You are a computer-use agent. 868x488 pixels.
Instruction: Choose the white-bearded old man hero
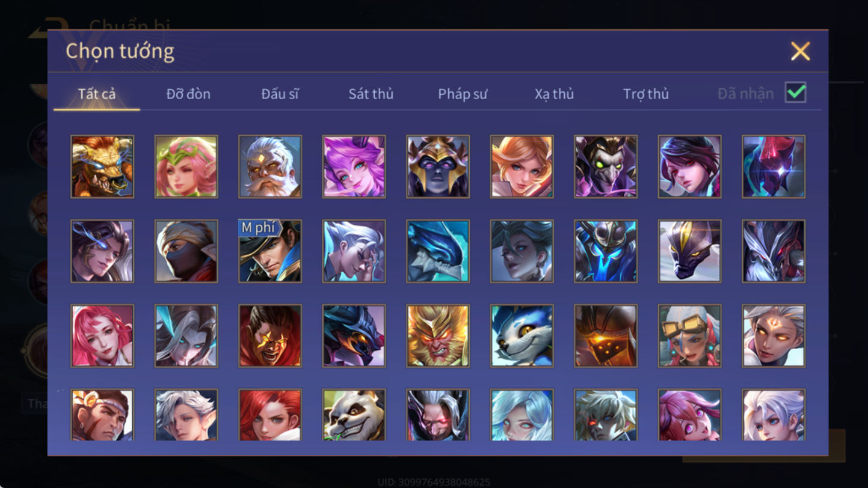tap(270, 166)
